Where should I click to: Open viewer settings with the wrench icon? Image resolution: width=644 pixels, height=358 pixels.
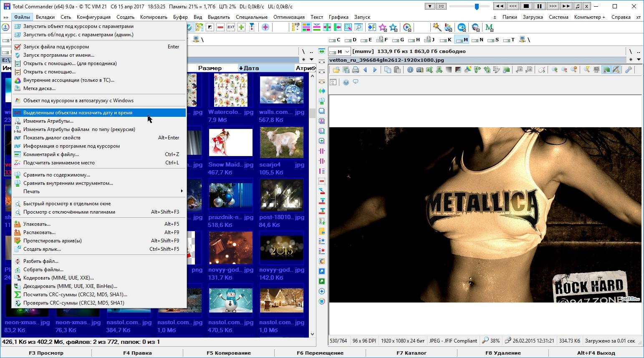click(x=628, y=70)
